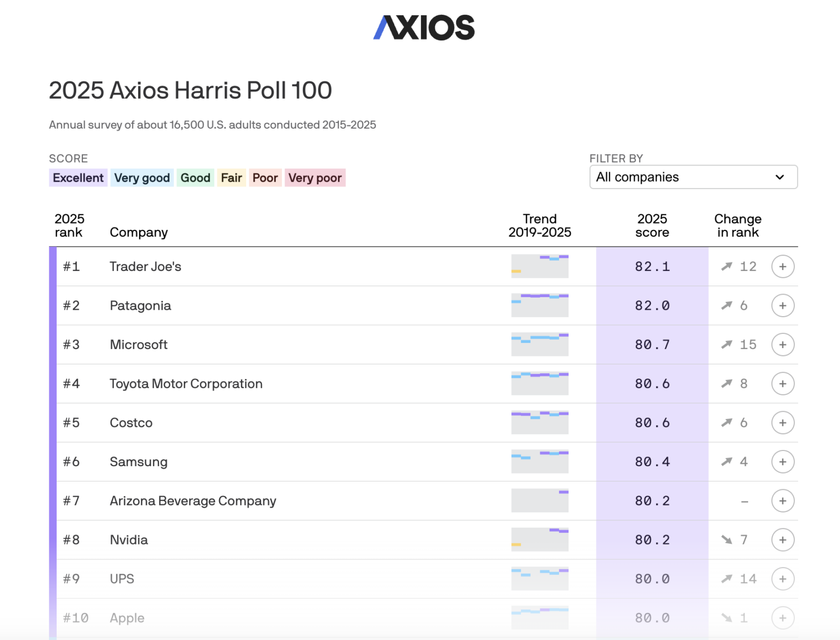Click the plus icon beside Samsung
The image size is (840, 640).
click(x=782, y=462)
